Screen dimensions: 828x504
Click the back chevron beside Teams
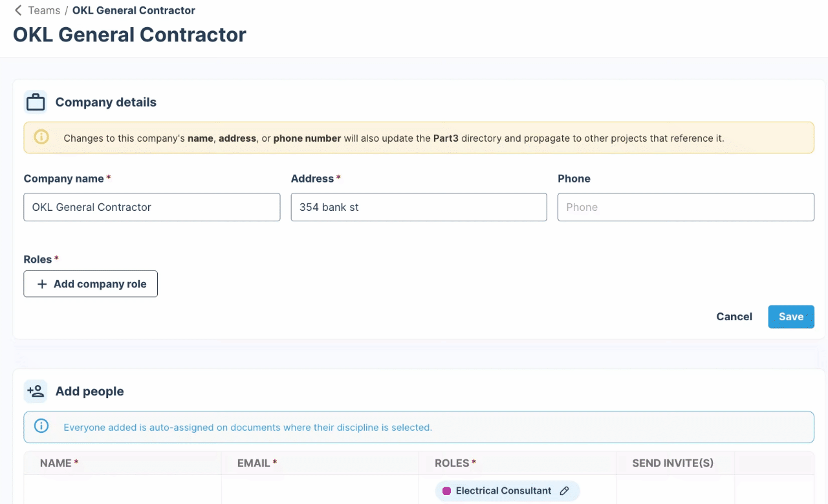click(x=18, y=10)
